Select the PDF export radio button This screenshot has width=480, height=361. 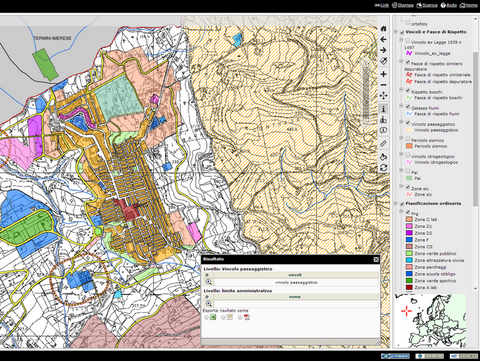[x=240, y=317]
